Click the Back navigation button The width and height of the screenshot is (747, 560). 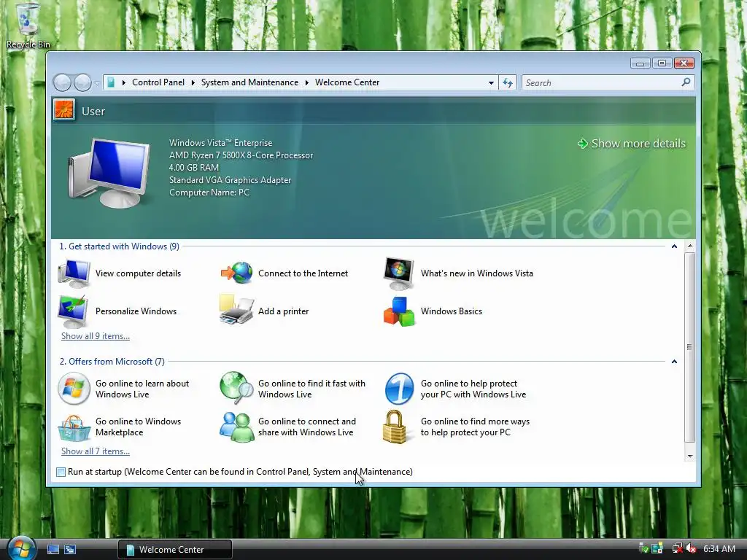[62, 82]
